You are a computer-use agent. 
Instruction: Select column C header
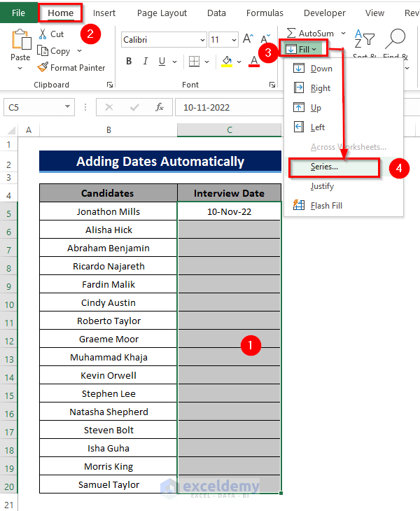click(x=230, y=130)
